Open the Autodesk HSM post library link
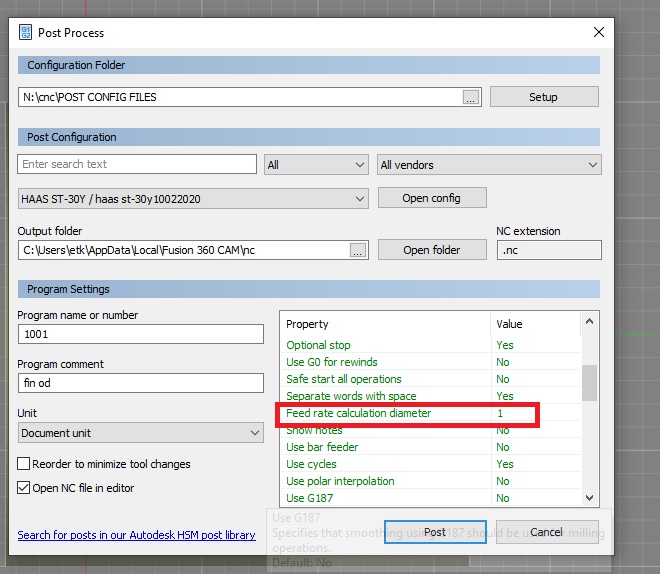The width and height of the screenshot is (660, 574). point(136,535)
